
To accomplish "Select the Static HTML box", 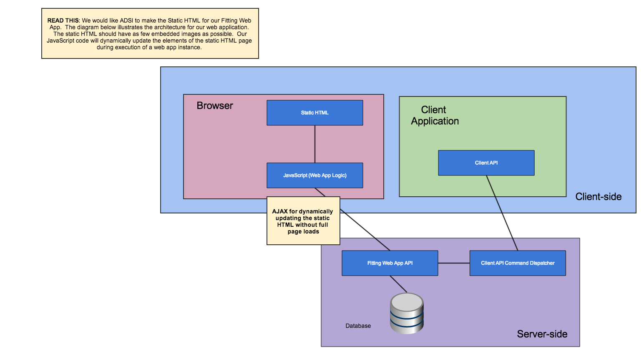I will (x=314, y=113).
